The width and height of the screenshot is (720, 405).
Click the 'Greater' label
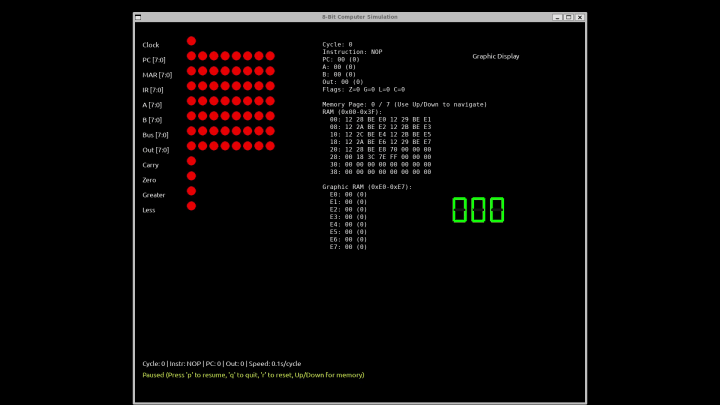153,195
